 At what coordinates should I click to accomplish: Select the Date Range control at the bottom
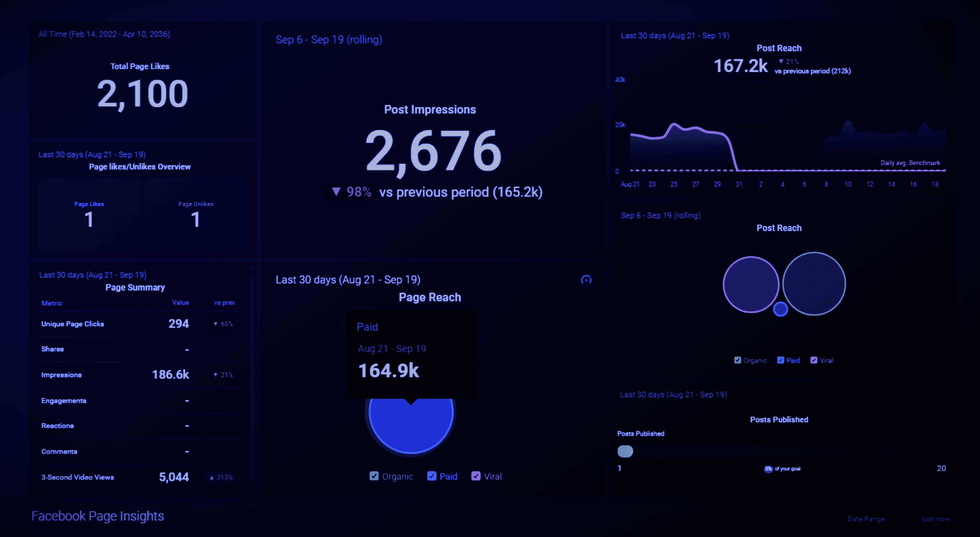[866, 519]
